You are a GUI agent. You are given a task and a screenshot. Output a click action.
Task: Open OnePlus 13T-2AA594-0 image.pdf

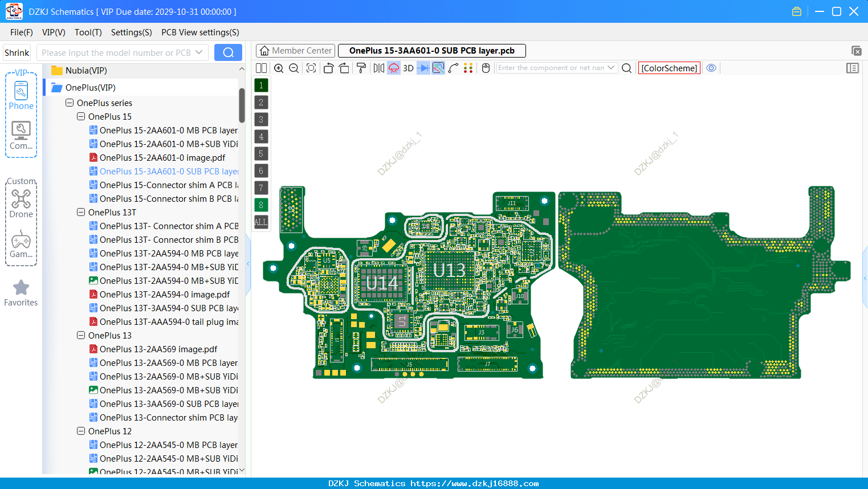(x=160, y=295)
